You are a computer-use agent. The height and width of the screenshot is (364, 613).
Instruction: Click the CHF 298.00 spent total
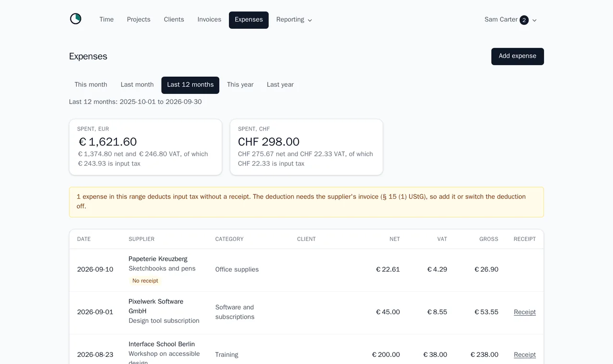click(269, 142)
